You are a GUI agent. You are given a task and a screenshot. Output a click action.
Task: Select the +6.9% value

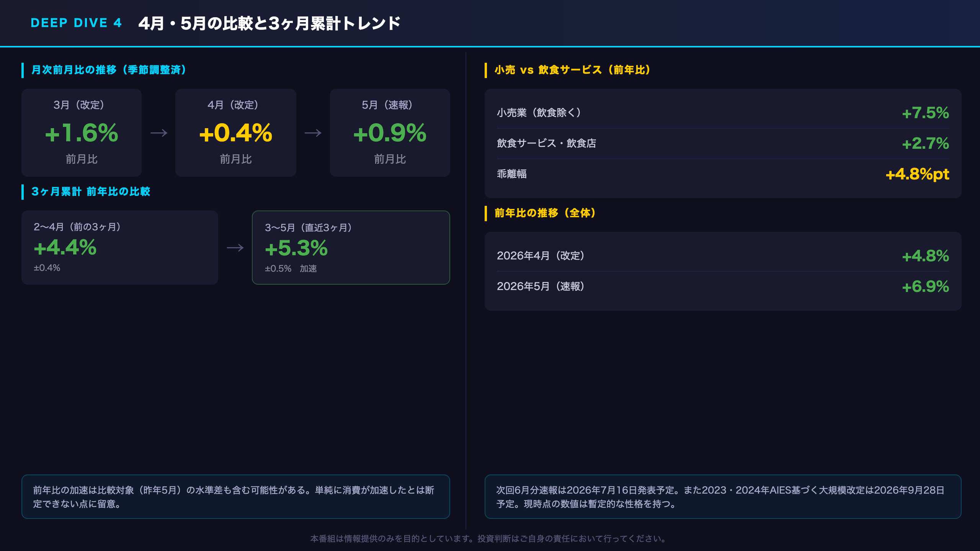coord(926,287)
